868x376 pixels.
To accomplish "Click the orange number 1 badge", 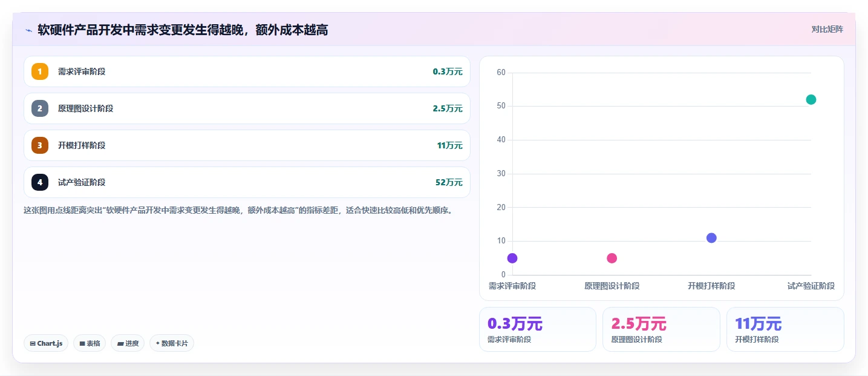I will click(40, 71).
